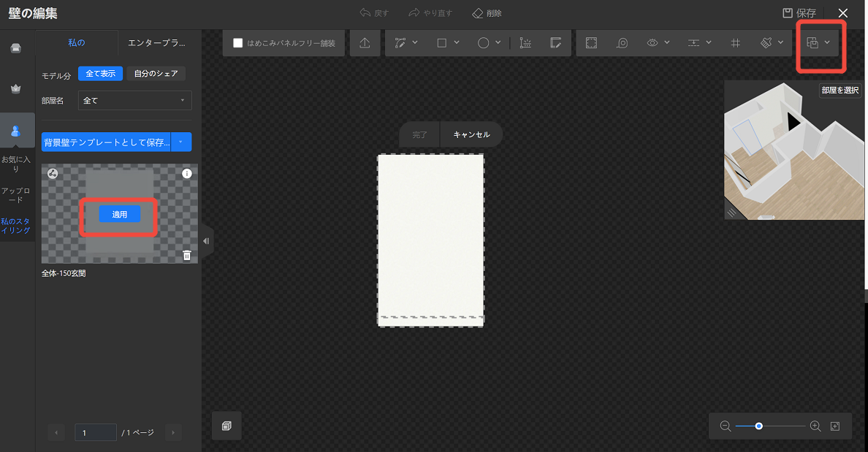Screen dimensions: 868x452
Task: Click the 削除 eraser delete button
Action: click(x=487, y=12)
